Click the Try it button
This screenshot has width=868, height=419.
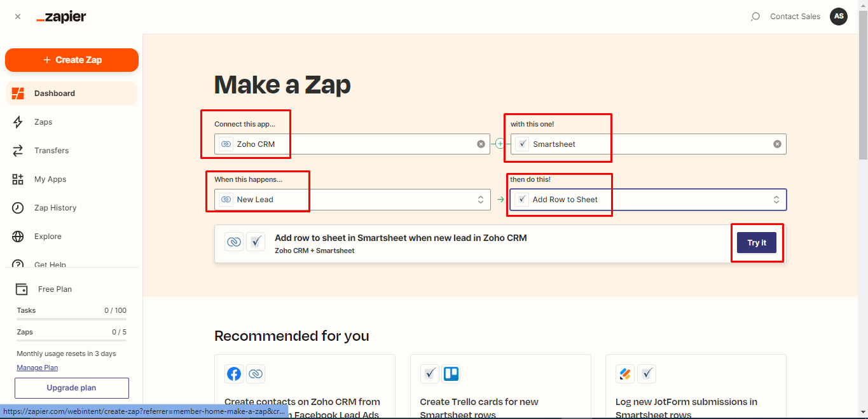(757, 243)
